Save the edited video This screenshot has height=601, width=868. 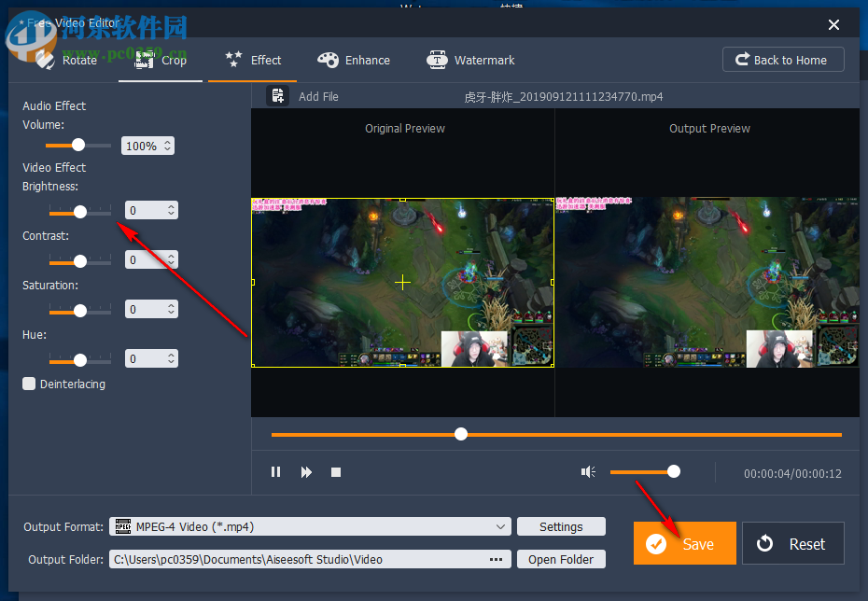684,543
